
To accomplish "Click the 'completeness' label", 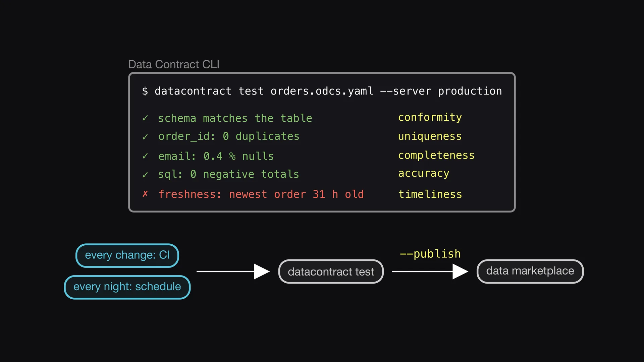I will tap(436, 156).
